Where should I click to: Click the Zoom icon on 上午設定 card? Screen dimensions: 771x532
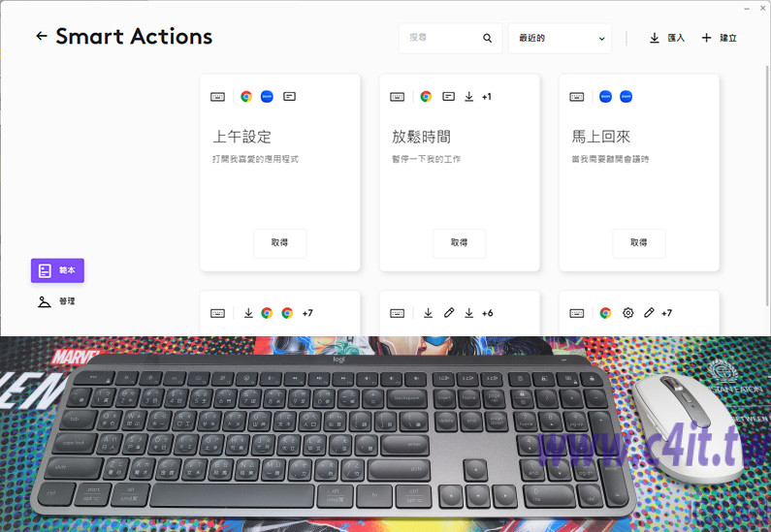click(x=267, y=97)
